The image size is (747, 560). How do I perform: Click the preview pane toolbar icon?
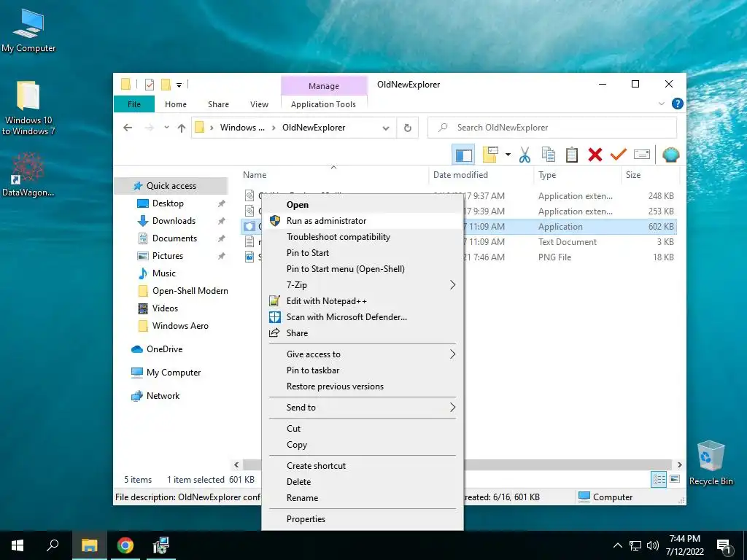(463, 155)
